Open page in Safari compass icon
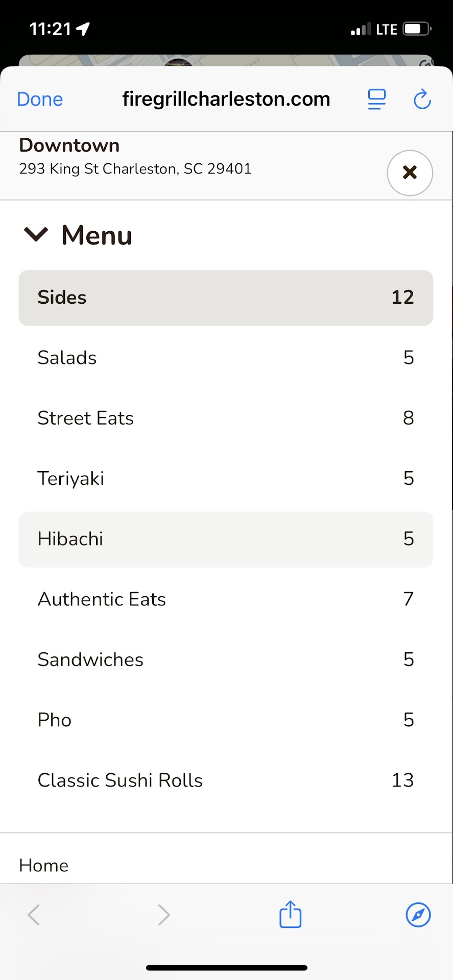This screenshot has height=980, width=453. pos(418,915)
